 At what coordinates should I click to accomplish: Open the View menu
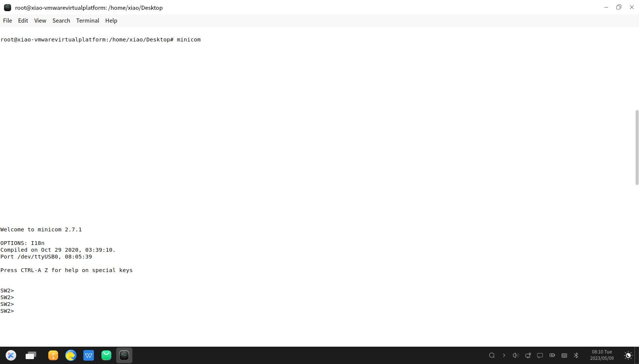tap(40, 21)
